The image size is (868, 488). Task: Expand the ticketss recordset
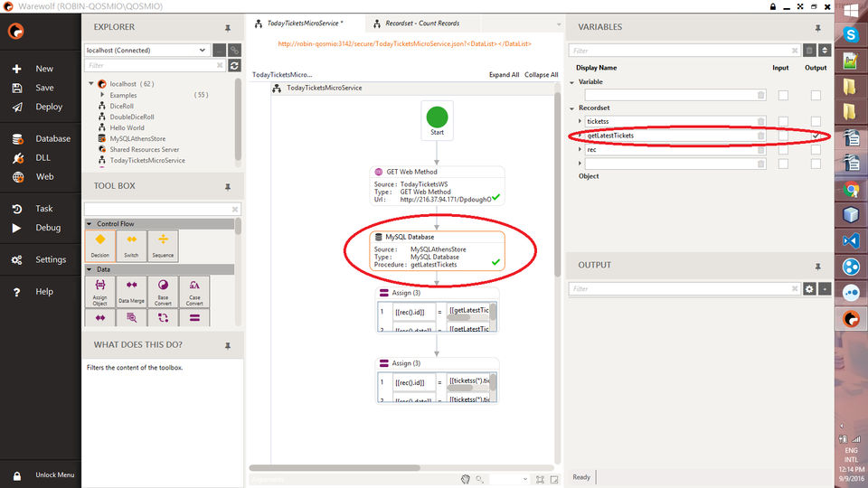click(580, 121)
